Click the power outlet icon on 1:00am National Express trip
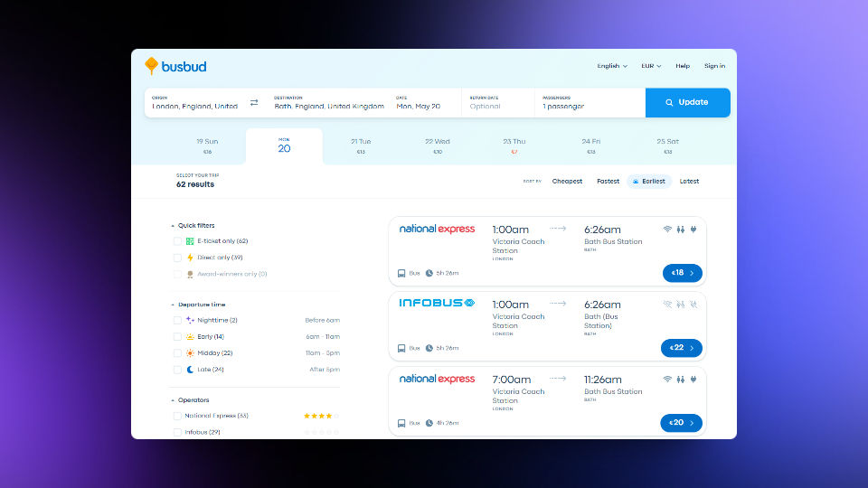Screen dimensions: 868x488 [693, 229]
